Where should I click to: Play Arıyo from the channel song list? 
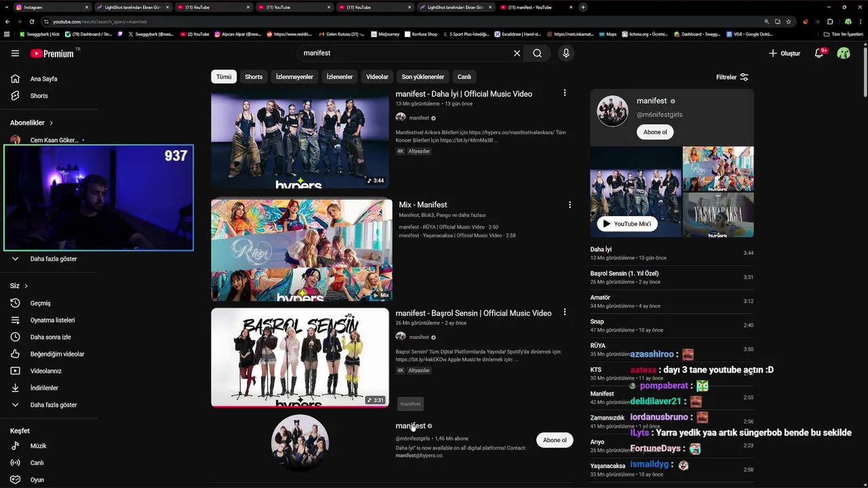(x=671, y=446)
